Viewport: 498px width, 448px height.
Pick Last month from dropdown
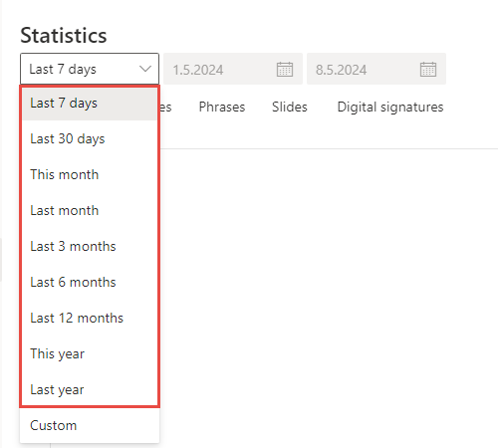(x=90, y=210)
